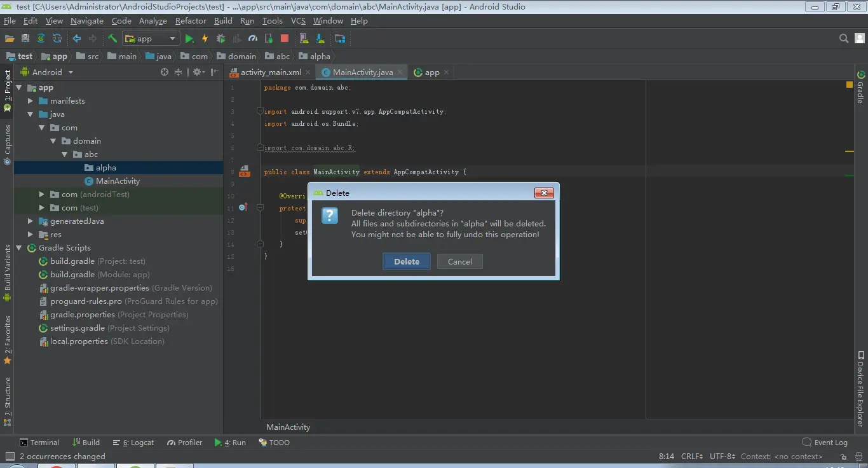Collapse the app module node
The width and height of the screenshot is (868, 468).
(19, 88)
